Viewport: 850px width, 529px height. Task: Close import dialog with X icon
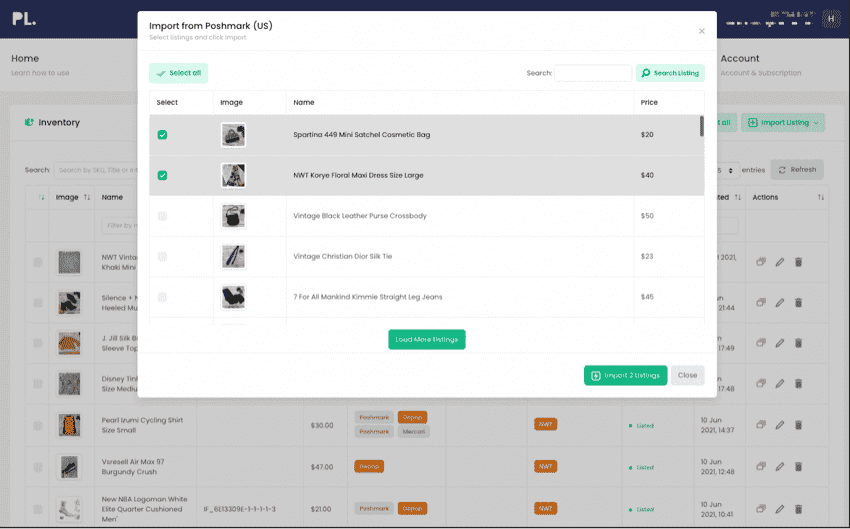(701, 31)
